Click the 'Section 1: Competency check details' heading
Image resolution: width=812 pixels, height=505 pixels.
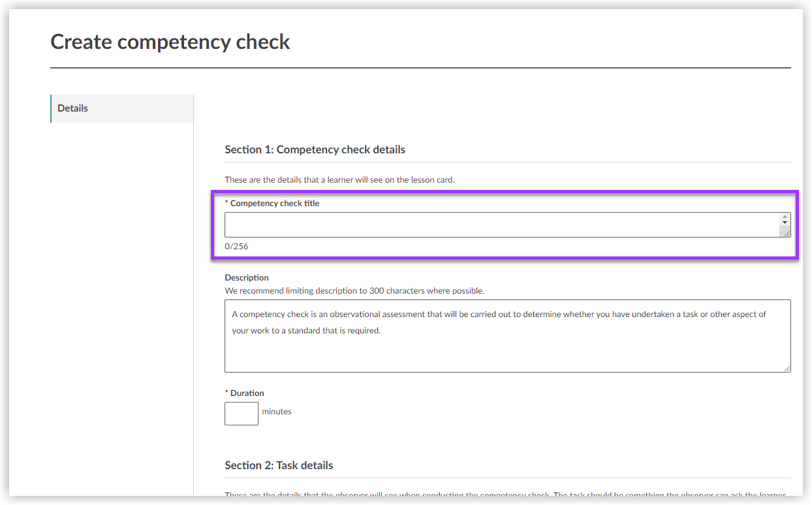coord(315,149)
